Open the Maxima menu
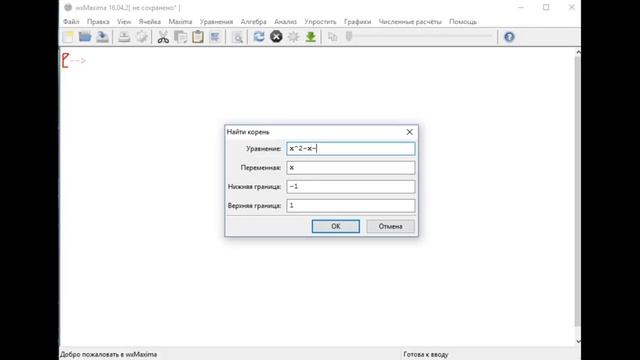640x360 pixels. (x=180, y=22)
